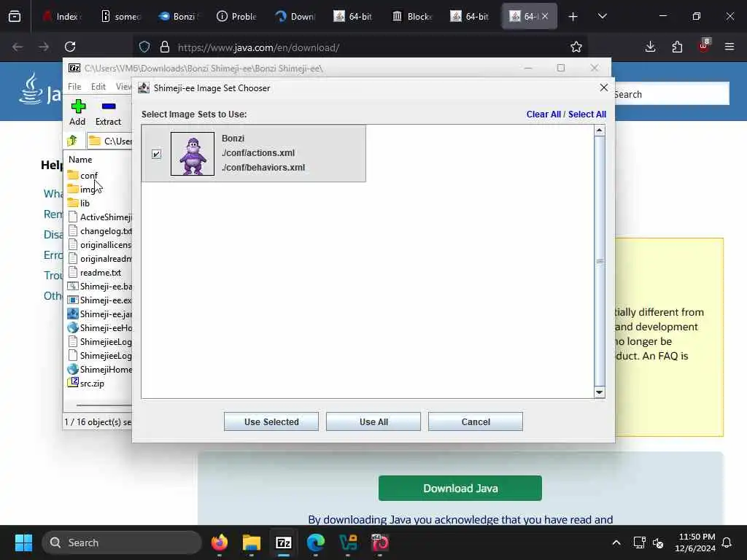Click the scroll down arrow in image set list

[600, 392]
